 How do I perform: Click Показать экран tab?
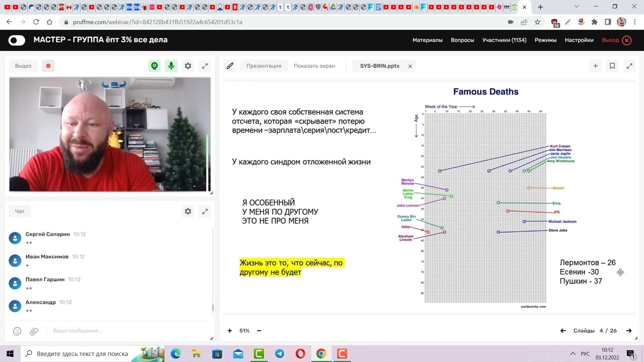coord(314,66)
